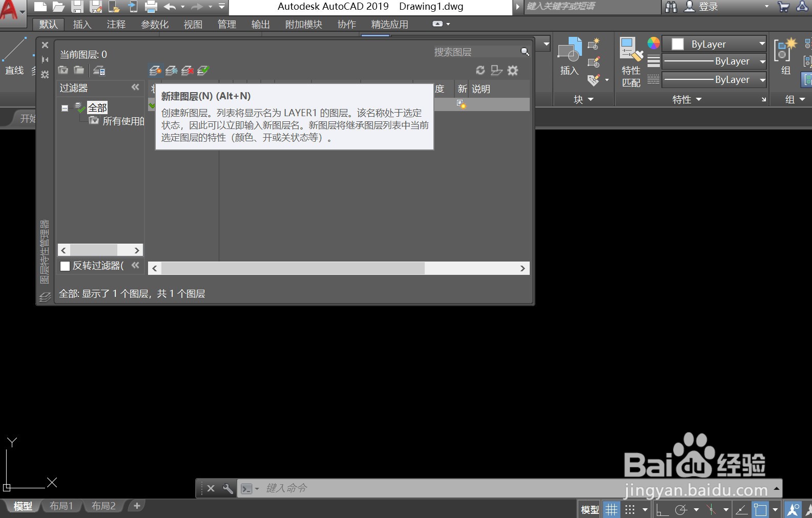This screenshot has width=812, height=518.
Task: Click the auto-hide icon on layer palette bar
Action: pos(45,59)
